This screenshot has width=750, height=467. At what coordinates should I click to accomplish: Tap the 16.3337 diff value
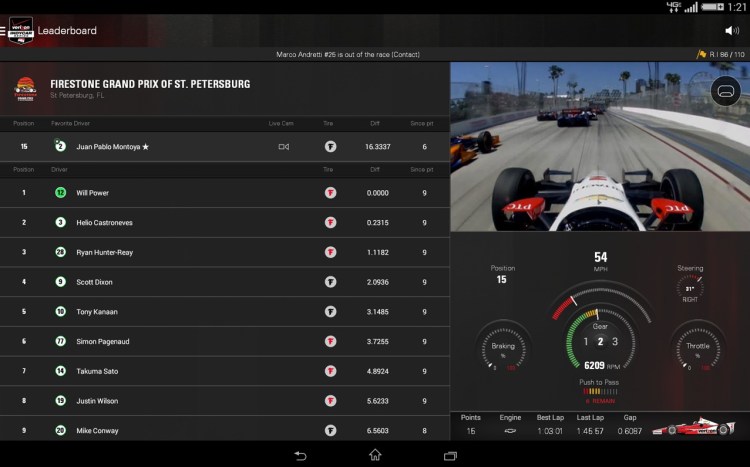(x=377, y=147)
